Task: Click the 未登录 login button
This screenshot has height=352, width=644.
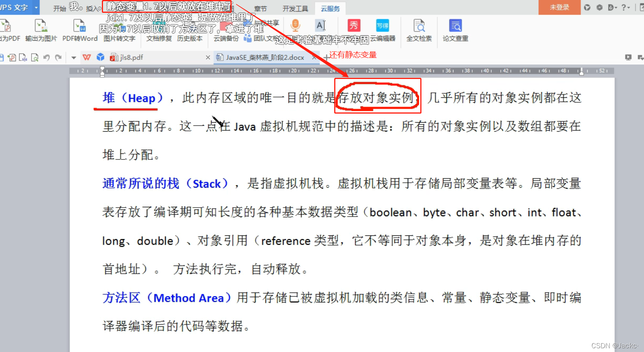Action: click(x=559, y=7)
